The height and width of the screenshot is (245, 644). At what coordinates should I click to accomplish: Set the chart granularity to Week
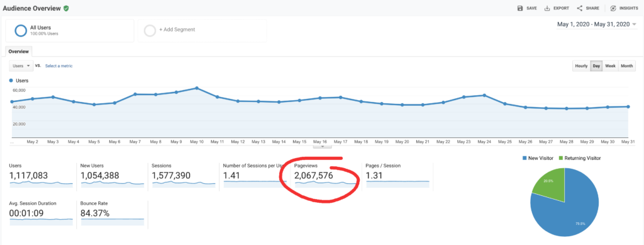click(610, 66)
